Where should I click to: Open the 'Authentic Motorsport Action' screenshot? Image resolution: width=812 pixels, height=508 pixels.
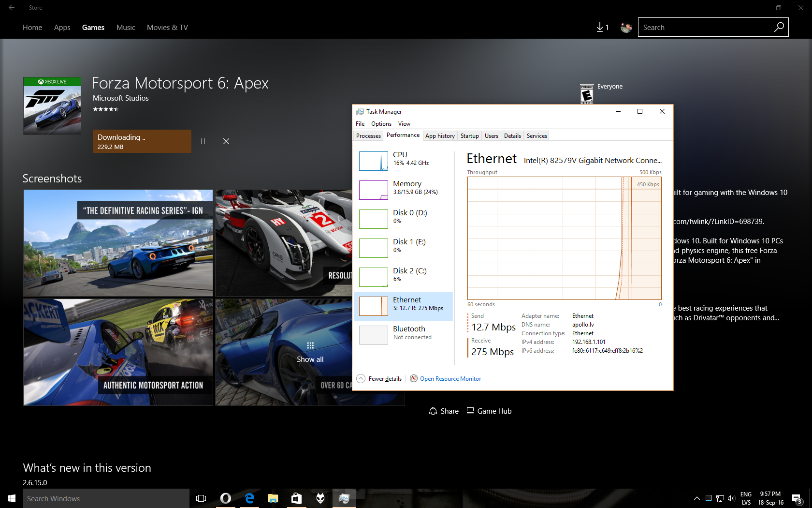118,352
